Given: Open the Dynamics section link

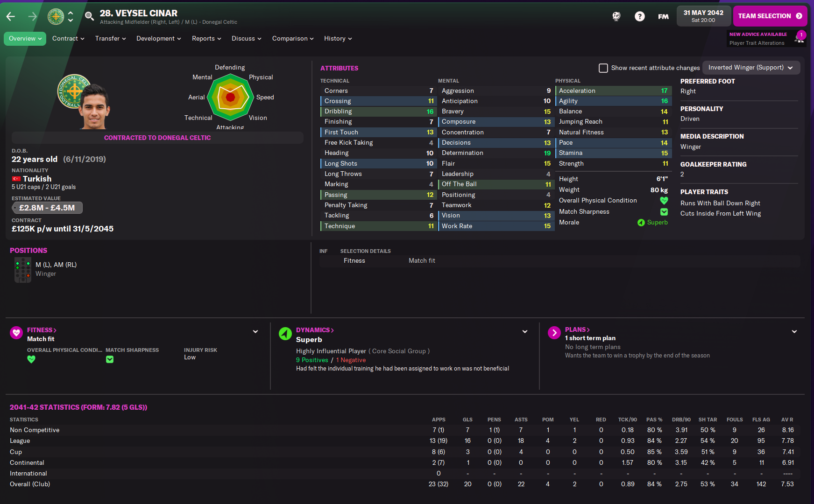Looking at the screenshot, I should (315, 330).
